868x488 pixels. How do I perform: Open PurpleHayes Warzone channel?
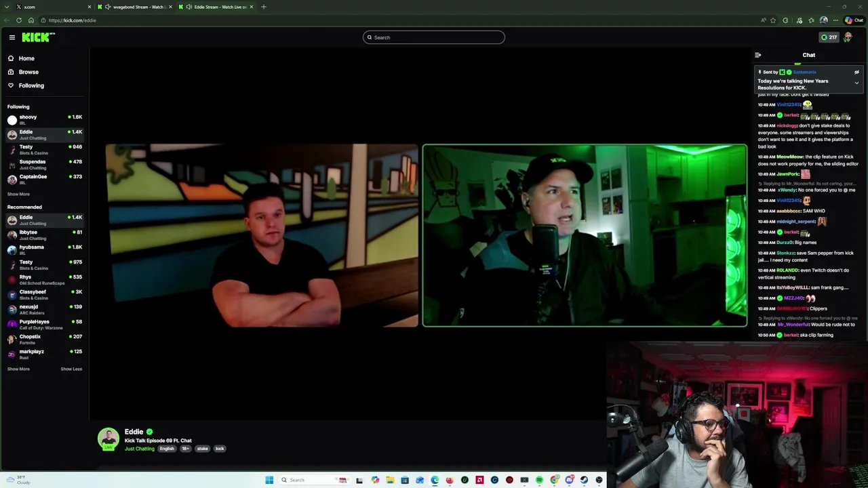[44, 324]
